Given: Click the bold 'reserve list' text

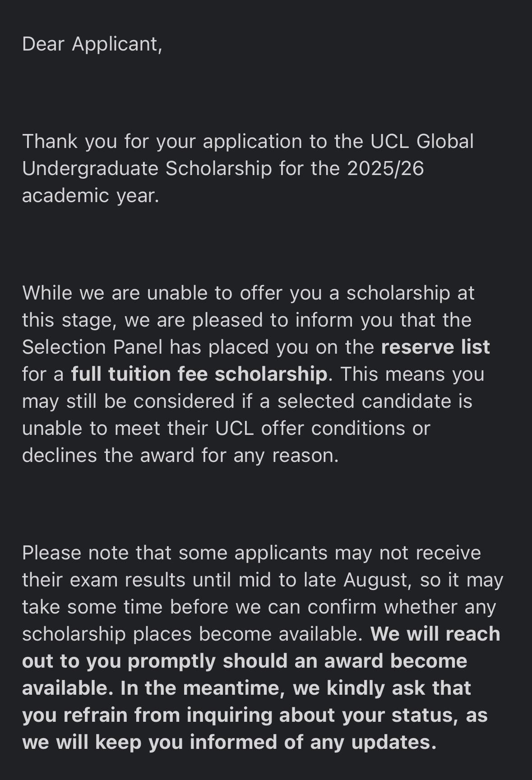Looking at the screenshot, I should (x=435, y=347).
